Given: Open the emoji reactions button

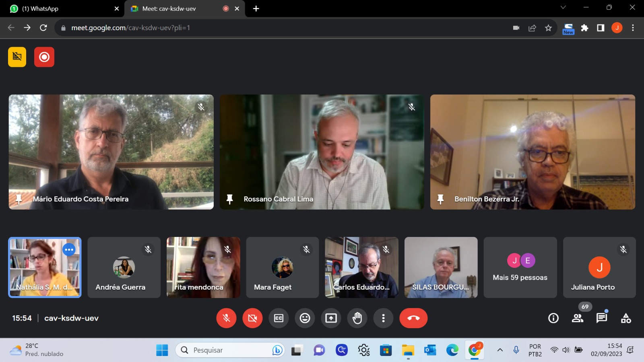Looking at the screenshot, I should (305, 318).
